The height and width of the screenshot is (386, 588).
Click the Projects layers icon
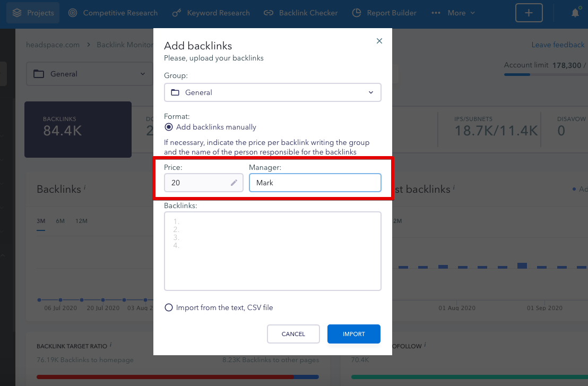18,13
